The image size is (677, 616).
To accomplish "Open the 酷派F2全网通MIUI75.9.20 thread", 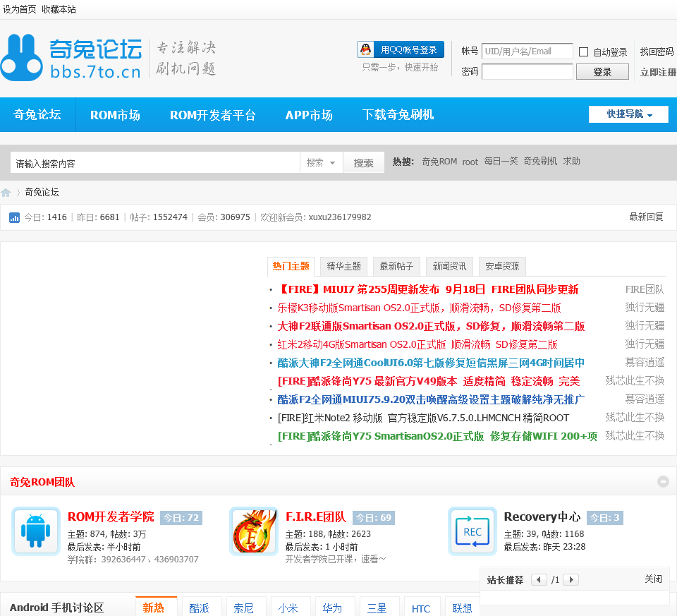I will [x=431, y=399].
